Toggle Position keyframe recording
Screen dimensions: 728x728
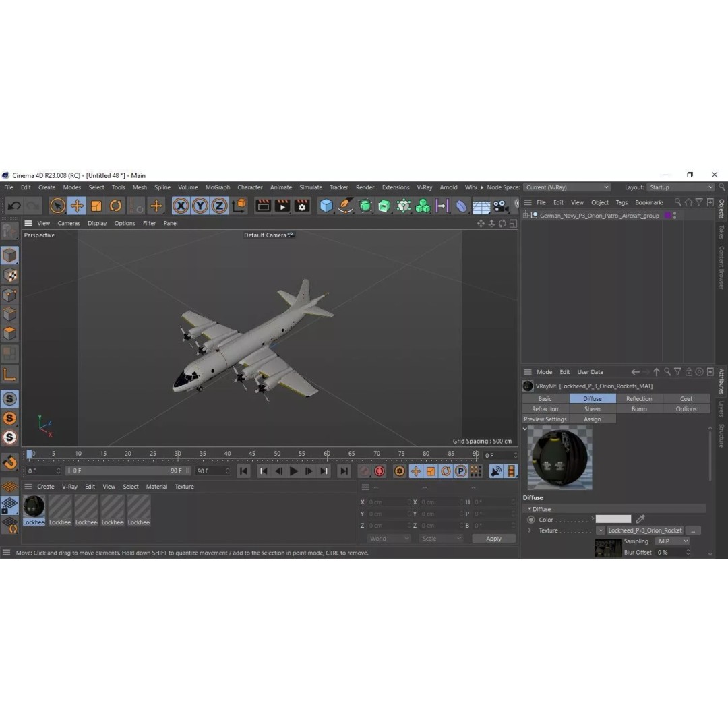(x=415, y=471)
